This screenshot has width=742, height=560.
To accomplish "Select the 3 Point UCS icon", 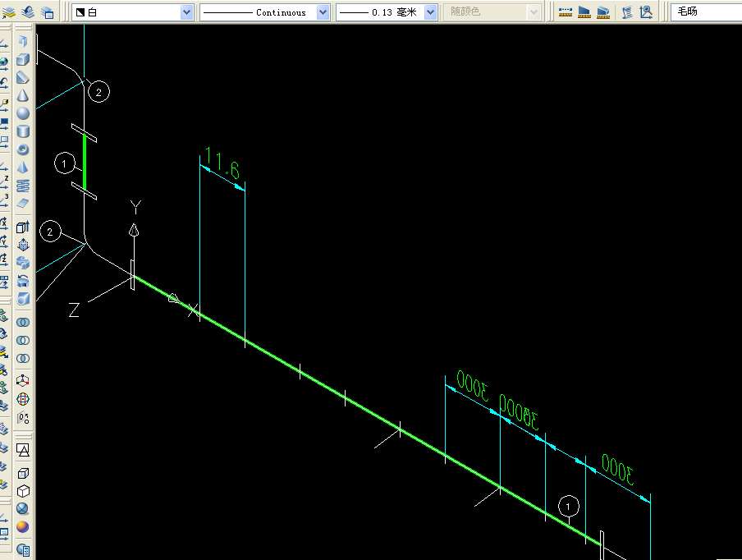I will click(4, 199).
